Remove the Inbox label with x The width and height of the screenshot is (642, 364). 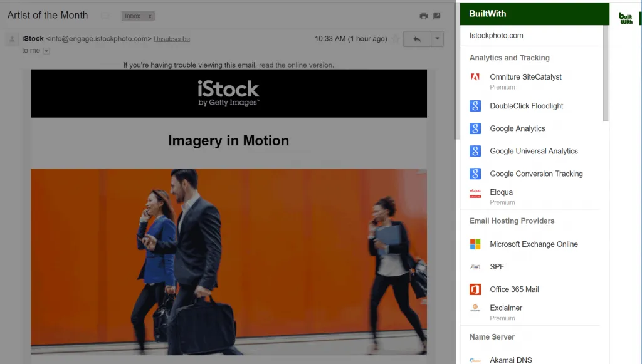pyautogui.click(x=150, y=16)
